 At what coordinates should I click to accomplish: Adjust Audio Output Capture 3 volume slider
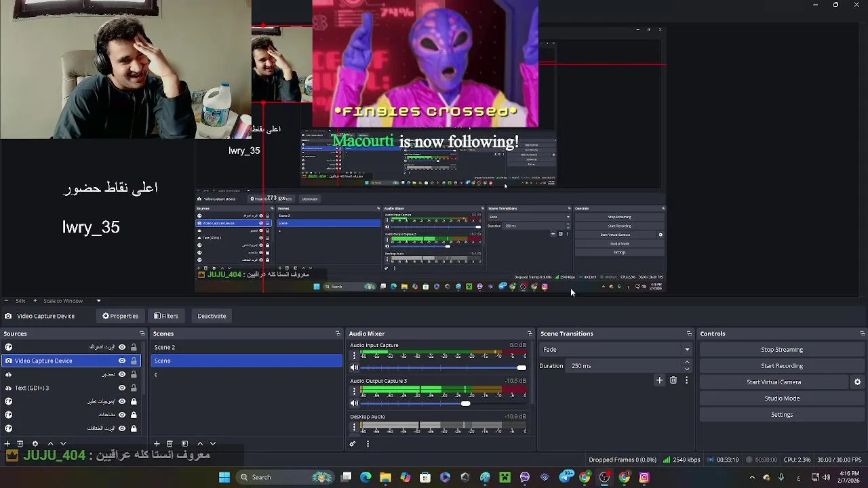coord(465,403)
